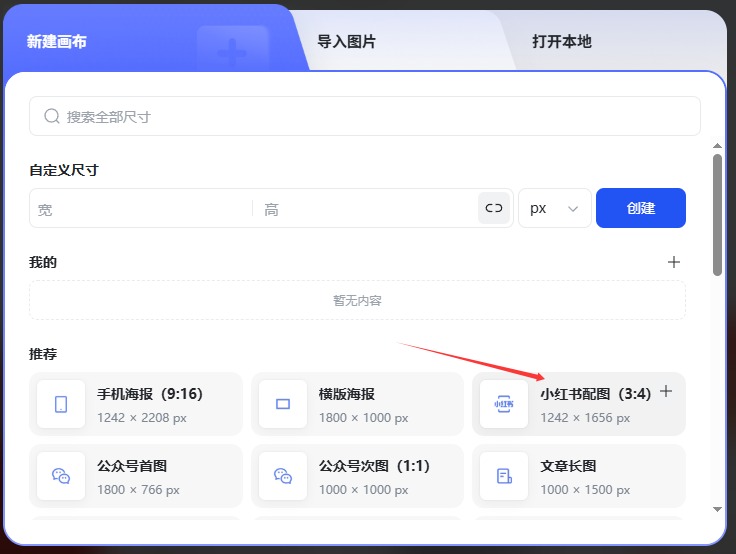The image size is (736, 554).
Task: Select 文章长图 preset
Action: [x=579, y=476]
